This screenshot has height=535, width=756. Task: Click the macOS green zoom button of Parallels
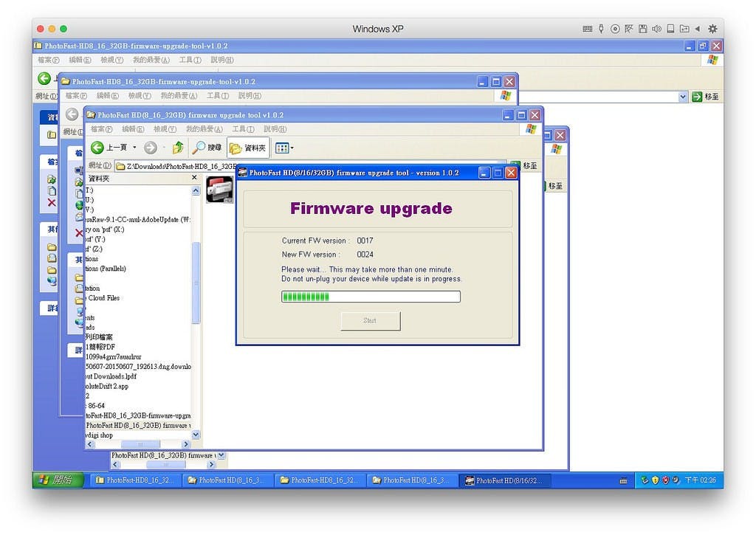tap(63, 29)
